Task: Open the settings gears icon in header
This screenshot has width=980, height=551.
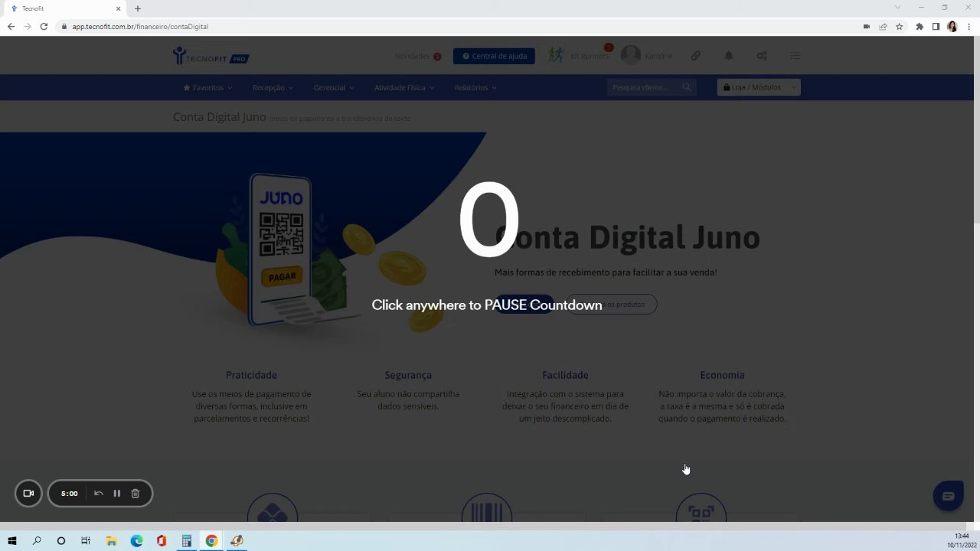Action: tap(762, 56)
